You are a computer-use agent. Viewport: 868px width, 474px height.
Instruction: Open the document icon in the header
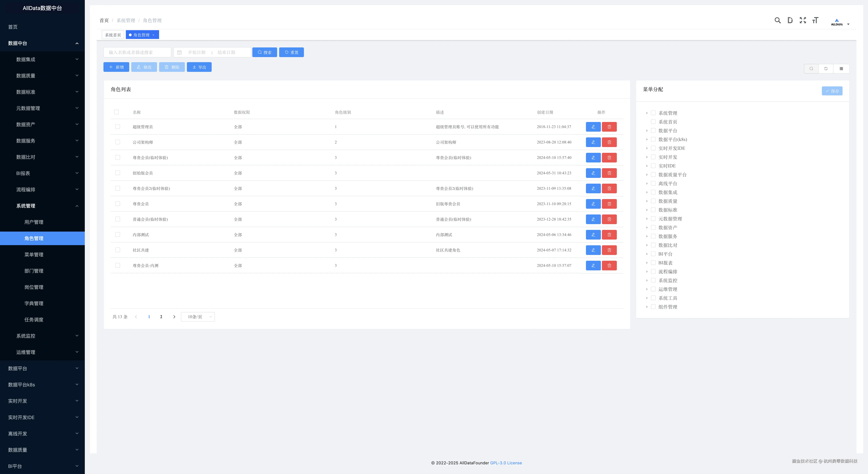click(x=790, y=20)
